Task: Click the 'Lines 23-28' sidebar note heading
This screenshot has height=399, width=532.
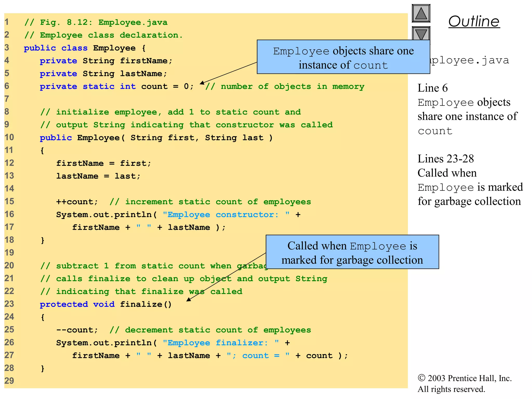Action: [x=445, y=159]
